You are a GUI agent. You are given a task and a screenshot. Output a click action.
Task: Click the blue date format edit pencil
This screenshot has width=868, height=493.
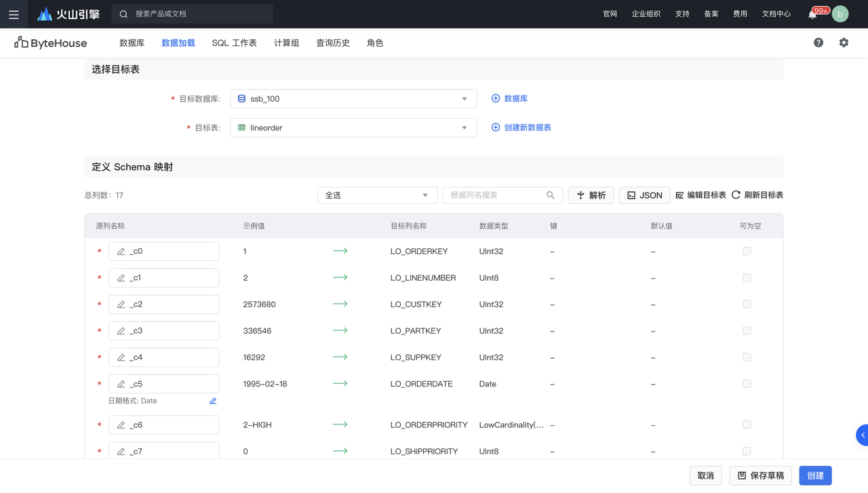[213, 401]
